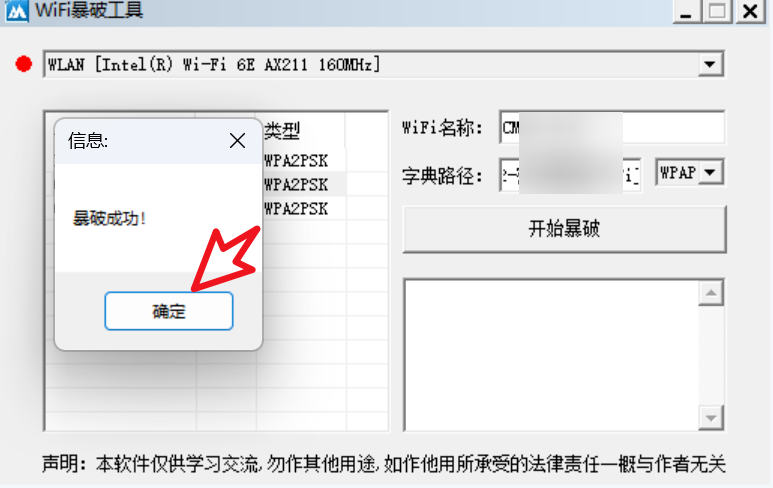Open the WPAP type dropdown
Screen dimensions: 773x488
coord(689,172)
